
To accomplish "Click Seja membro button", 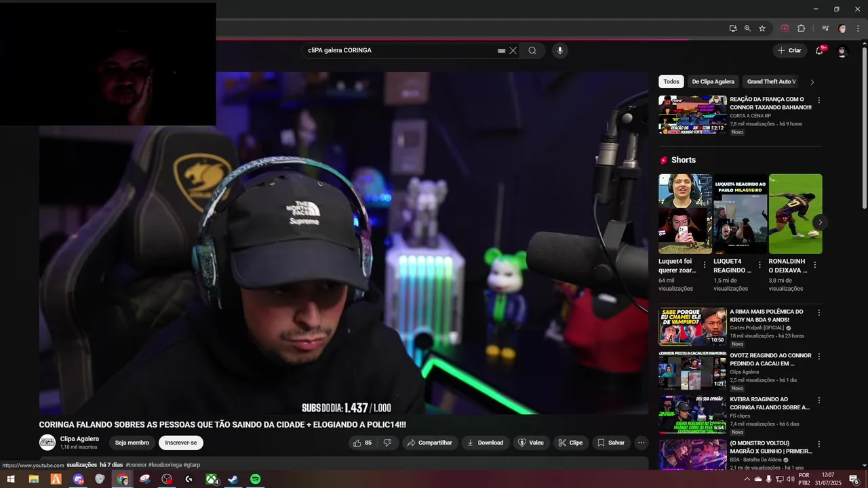I will pos(132,443).
